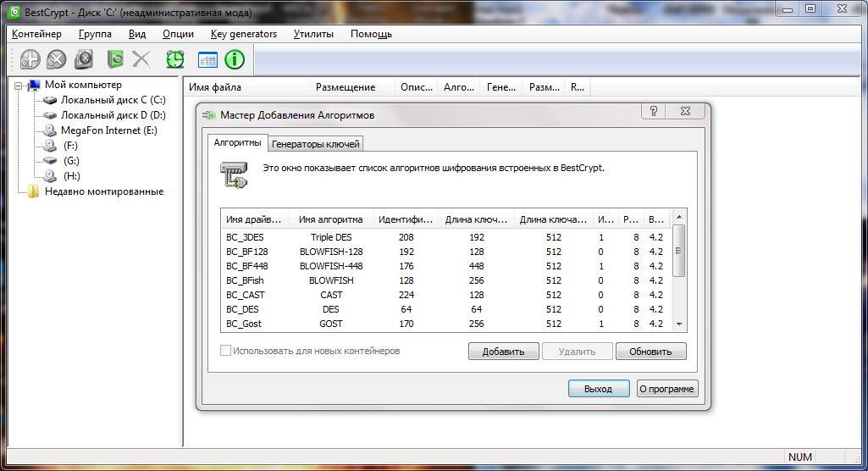Click the grey X delete toolbar icon
The width and height of the screenshot is (868, 471).
pyautogui.click(x=141, y=59)
